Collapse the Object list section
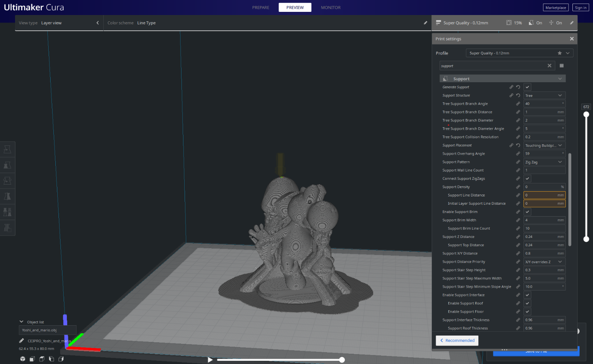 22,322
